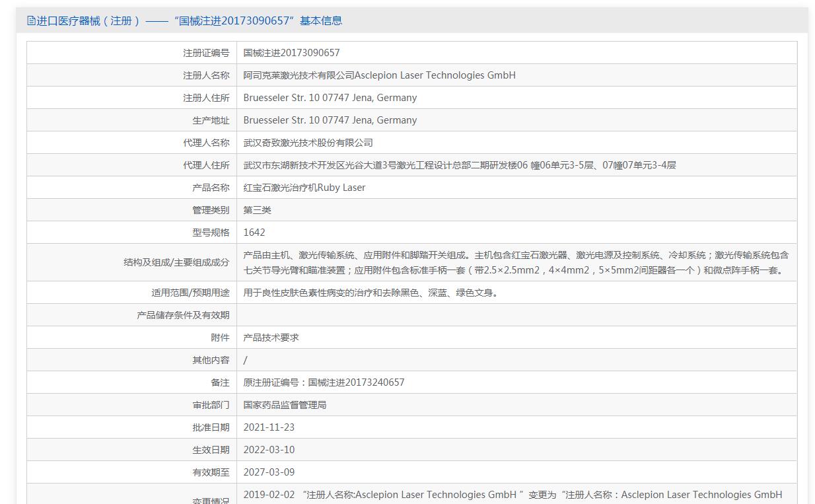Click the 备注 original registration number text

coord(324,382)
